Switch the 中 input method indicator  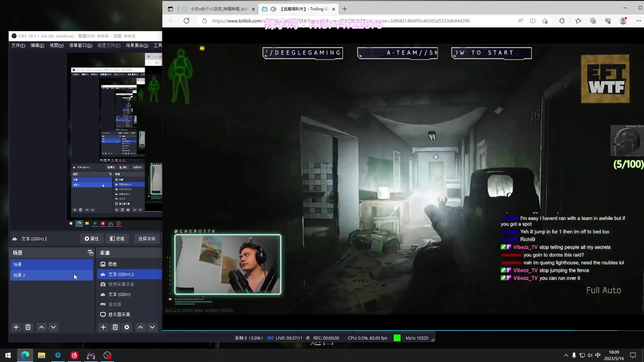click(x=598, y=355)
